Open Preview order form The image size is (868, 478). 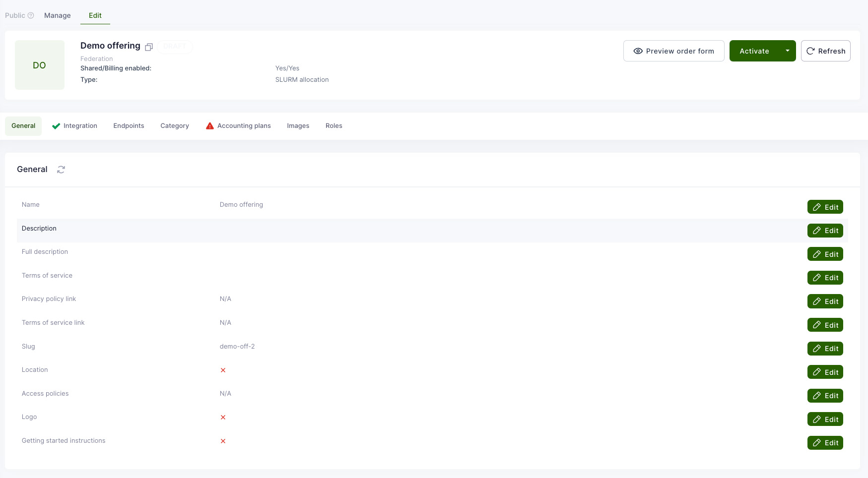[x=673, y=51]
